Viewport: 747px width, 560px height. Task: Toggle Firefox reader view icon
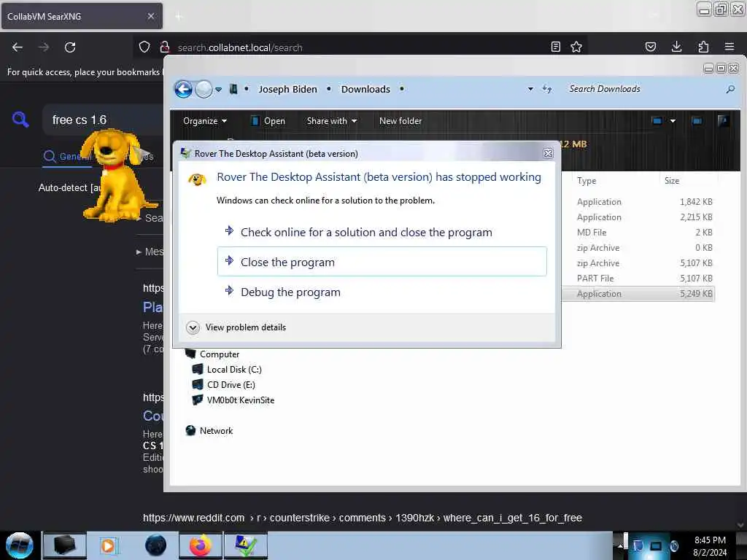coord(555,47)
